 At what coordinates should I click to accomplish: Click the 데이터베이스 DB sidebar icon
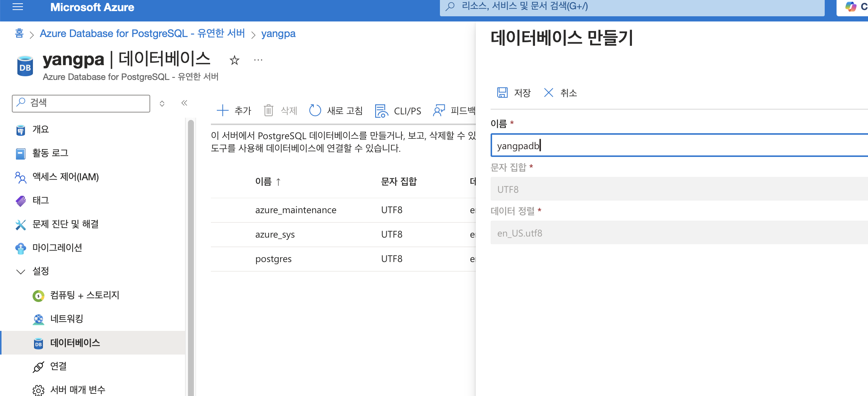38,343
